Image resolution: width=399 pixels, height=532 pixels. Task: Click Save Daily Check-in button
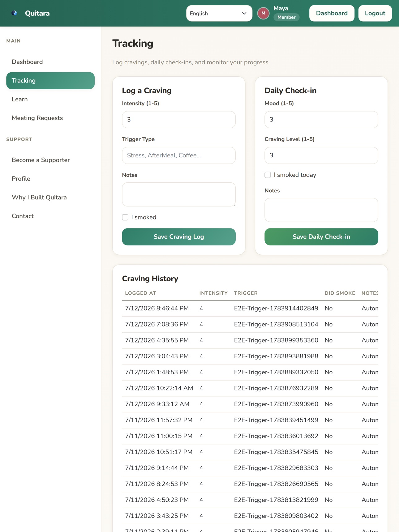pos(321,237)
